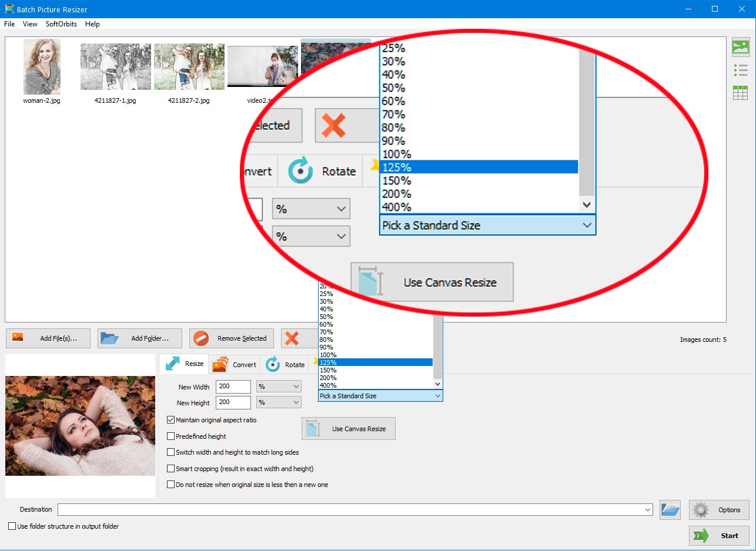Choose 200% in the standard size list
Screen dimensions: 756x551
coord(375,378)
